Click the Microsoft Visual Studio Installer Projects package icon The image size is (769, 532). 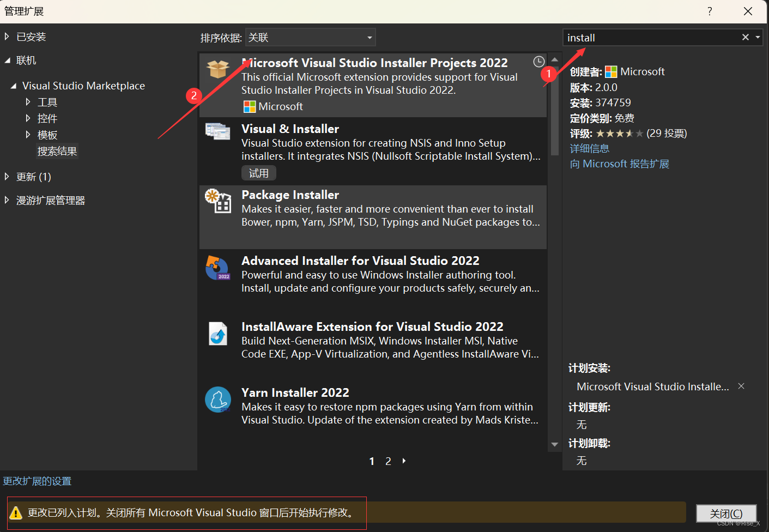coord(218,69)
